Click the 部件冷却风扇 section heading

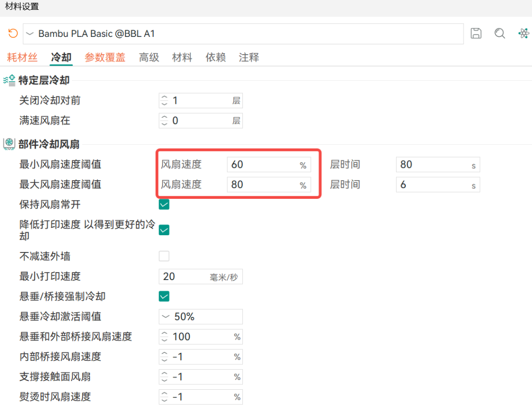[49, 144]
